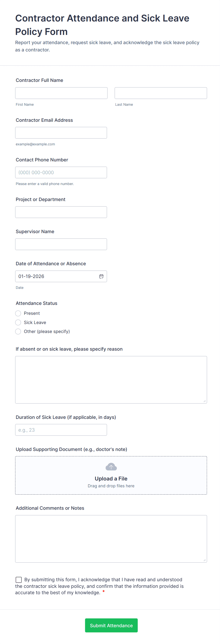Viewport: 220px width, 644px height.
Task: Click the Project or Department field
Action: tap(61, 212)
